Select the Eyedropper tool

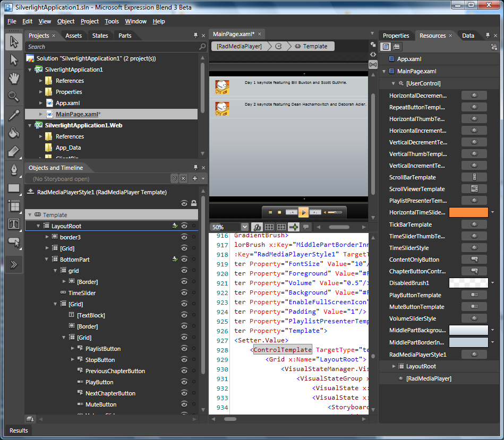click(x=14, y=115)
